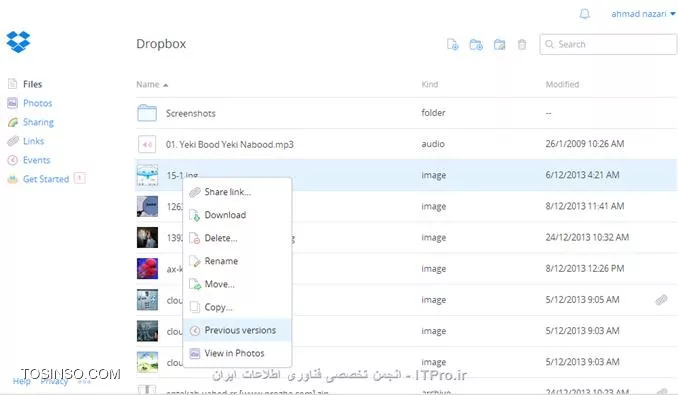Click thumbnail of file modified 5/12/2013 9:05 AM

coord(147,299)
